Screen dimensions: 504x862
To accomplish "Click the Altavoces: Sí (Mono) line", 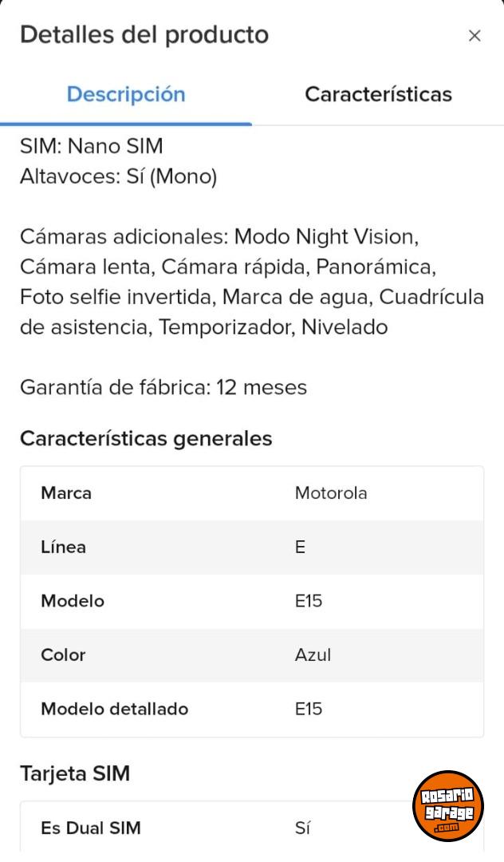I will pos(118,176).
